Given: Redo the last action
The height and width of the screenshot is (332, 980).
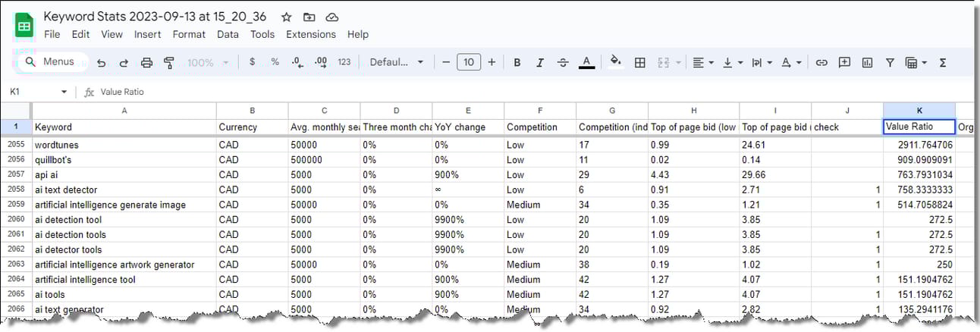Looking at the screenshot, I should [124, 62].
